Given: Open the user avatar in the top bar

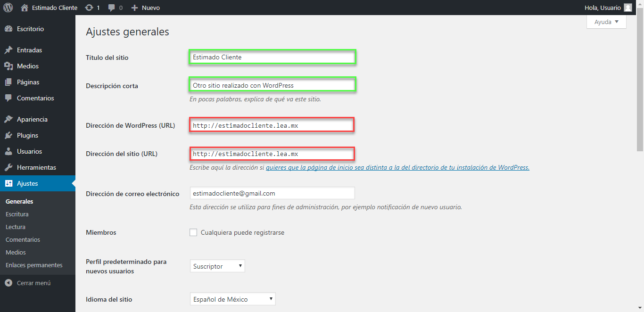Looking at the screenshot, I should (628, 8).
